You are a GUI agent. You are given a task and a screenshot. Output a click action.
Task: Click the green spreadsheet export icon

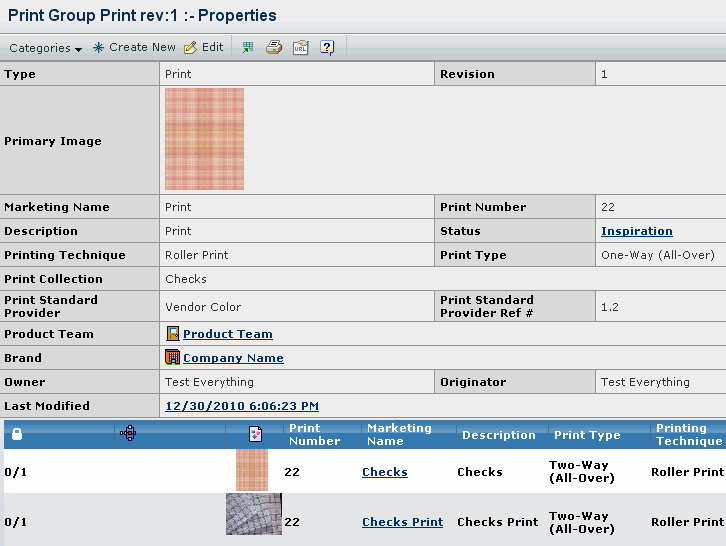(248, 47)
